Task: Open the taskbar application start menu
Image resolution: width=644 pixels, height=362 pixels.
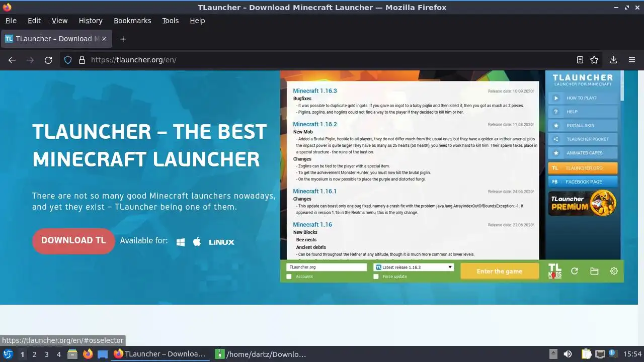Action: coord(8,354)
